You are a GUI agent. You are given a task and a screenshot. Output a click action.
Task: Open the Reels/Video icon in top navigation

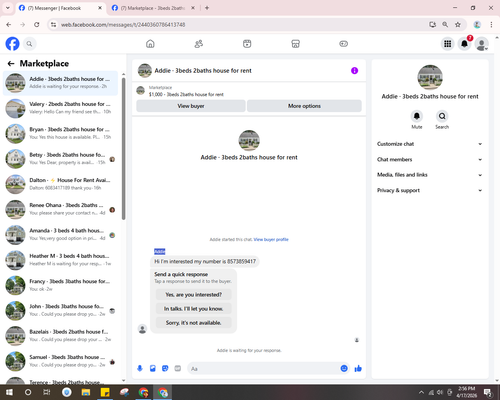coord(247,44)
